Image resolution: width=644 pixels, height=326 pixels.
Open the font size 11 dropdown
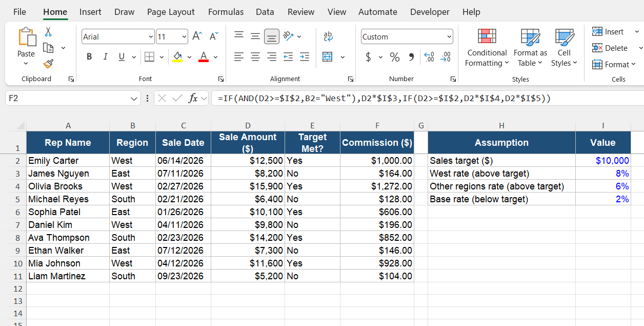pos(185,36)
